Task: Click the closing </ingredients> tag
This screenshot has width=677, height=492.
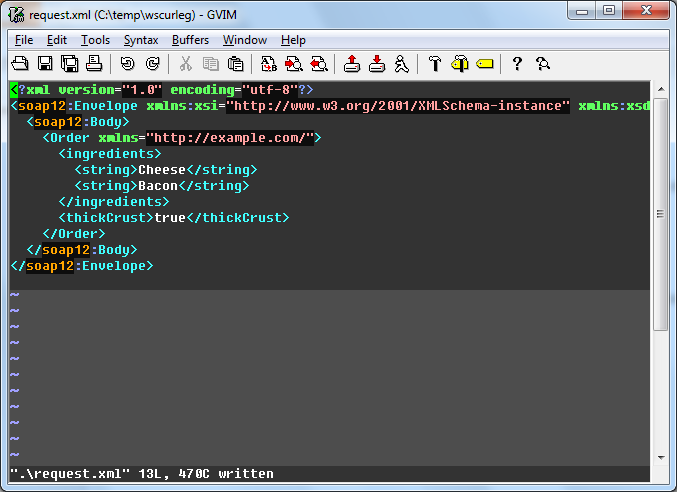Action: 114,202
